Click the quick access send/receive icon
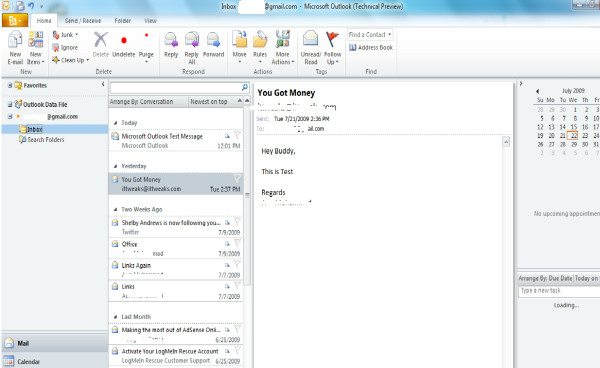Viewport: 600px width, 368px height. [x=20, y=6]
